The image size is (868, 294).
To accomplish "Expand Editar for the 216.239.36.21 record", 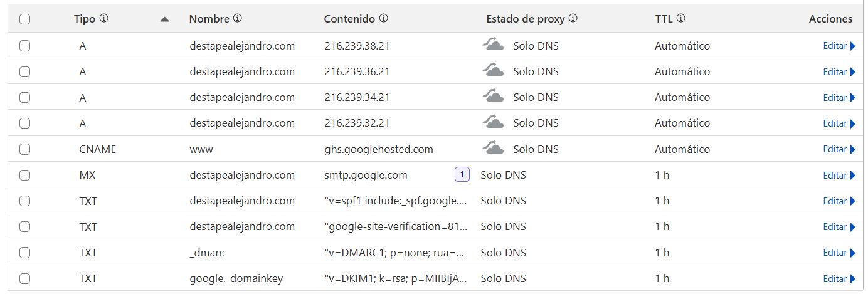I will click(839, 72).
